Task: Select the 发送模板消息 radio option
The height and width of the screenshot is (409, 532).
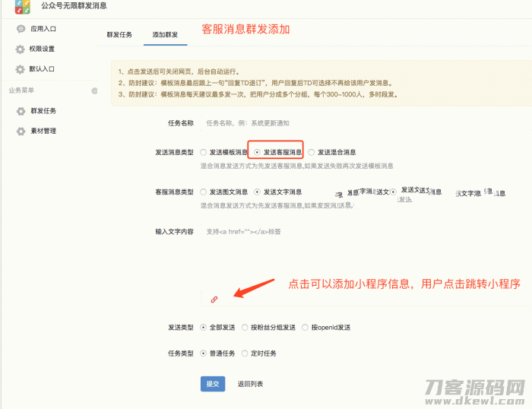Action: [x=203, y=152]
